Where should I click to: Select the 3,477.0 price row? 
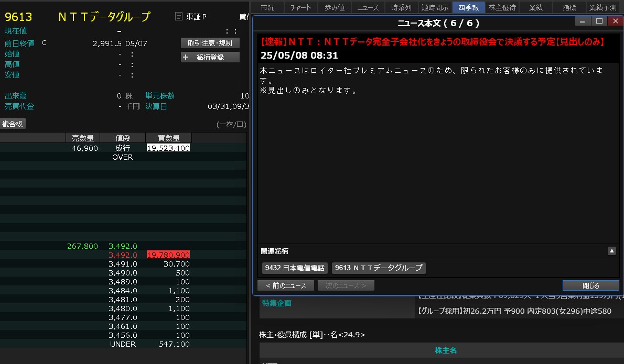point(123,317)
